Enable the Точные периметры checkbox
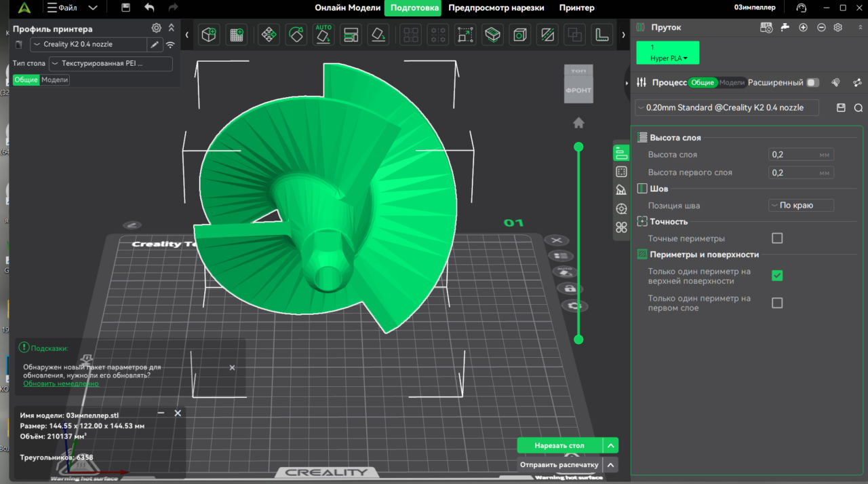The height and width of the screenshot is (484, 868). tap(777, 238)
